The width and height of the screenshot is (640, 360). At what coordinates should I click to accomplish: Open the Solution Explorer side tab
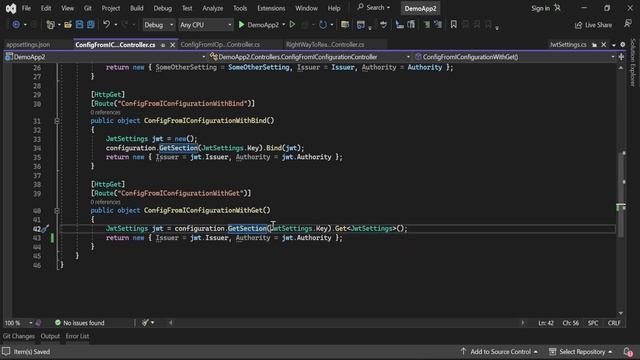click(633, 62)
